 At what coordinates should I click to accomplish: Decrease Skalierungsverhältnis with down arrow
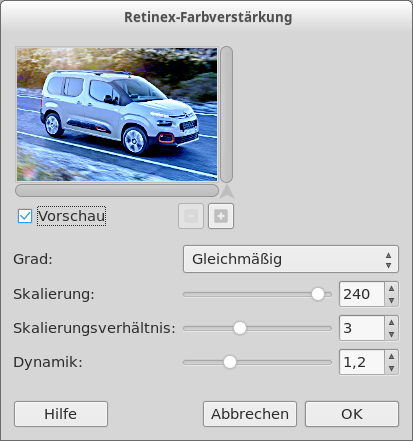point(392,334)
